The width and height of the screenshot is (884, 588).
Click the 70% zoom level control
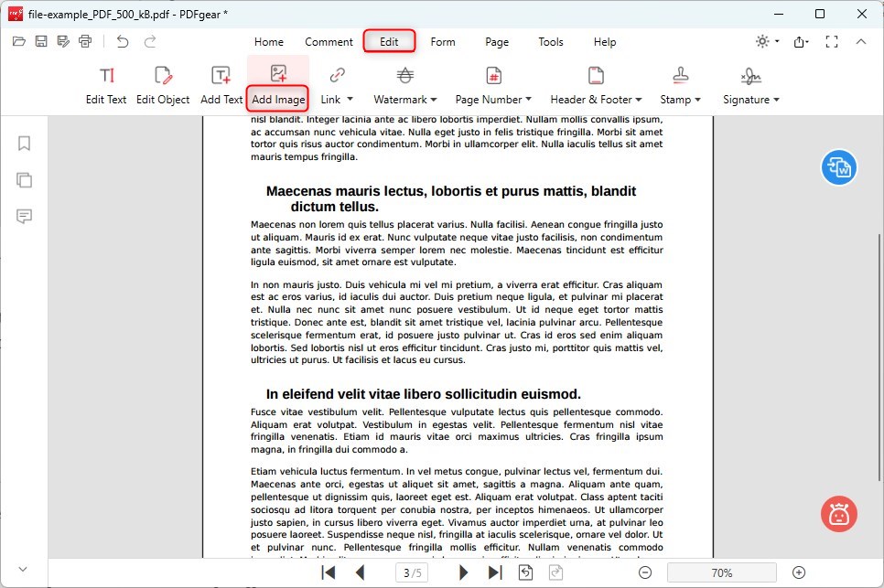point(722,572)
